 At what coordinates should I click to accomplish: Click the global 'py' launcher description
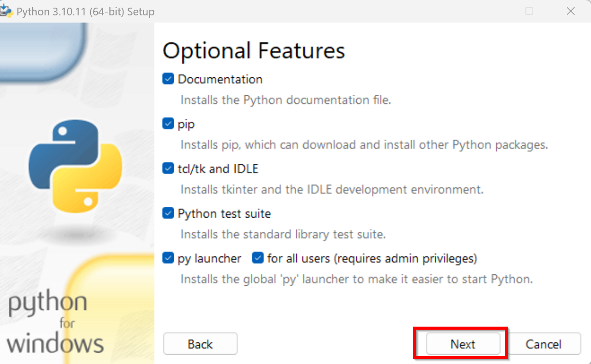click(357, 279)
